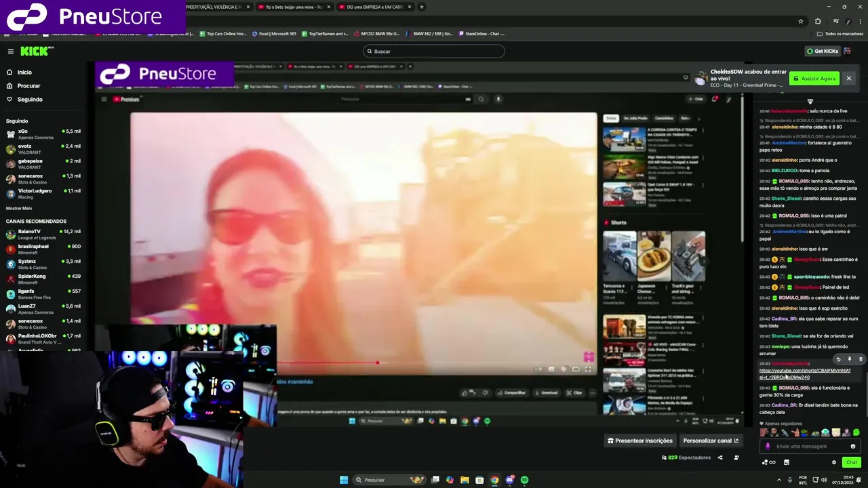The width and height of the screenshot is (868, 488).
Task: Open the emoji picker in chat input
Action: pos(853,446)
